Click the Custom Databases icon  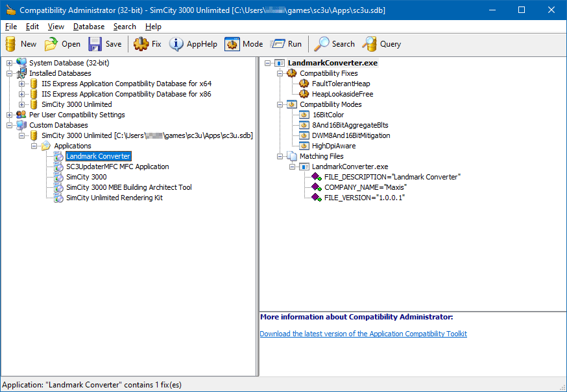click(21, 125)
